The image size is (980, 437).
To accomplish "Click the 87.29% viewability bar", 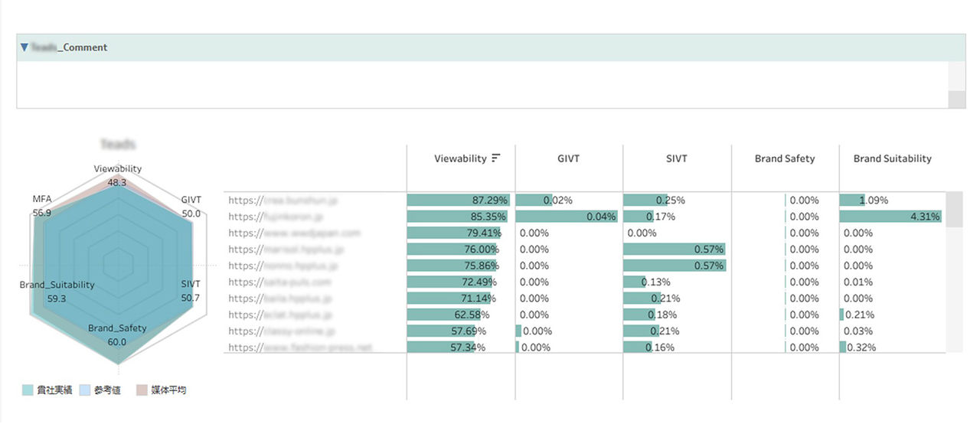I will 458,201.
